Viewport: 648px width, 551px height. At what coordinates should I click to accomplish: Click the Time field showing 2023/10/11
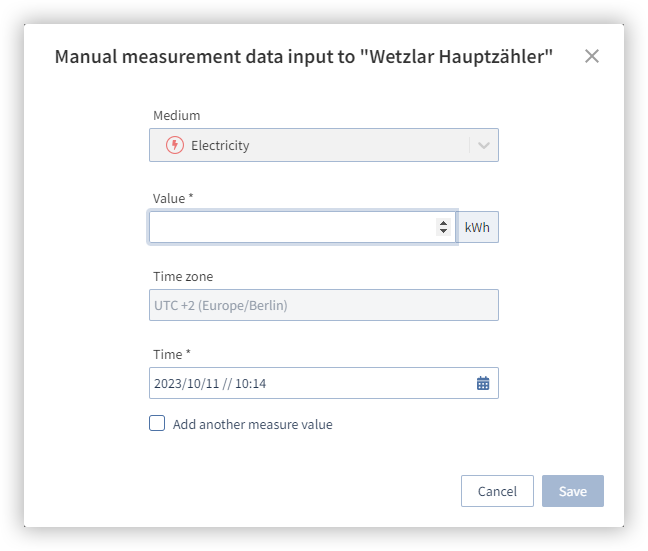[x=324, y=383]
